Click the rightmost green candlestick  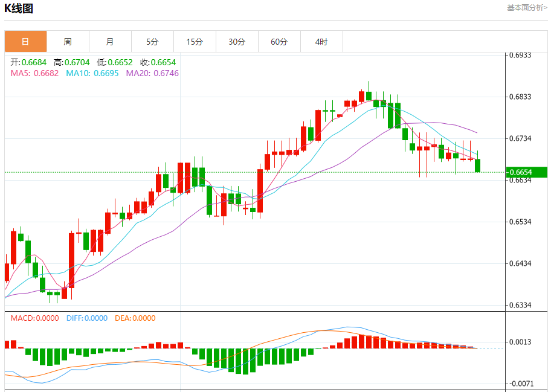pos(478,165)
